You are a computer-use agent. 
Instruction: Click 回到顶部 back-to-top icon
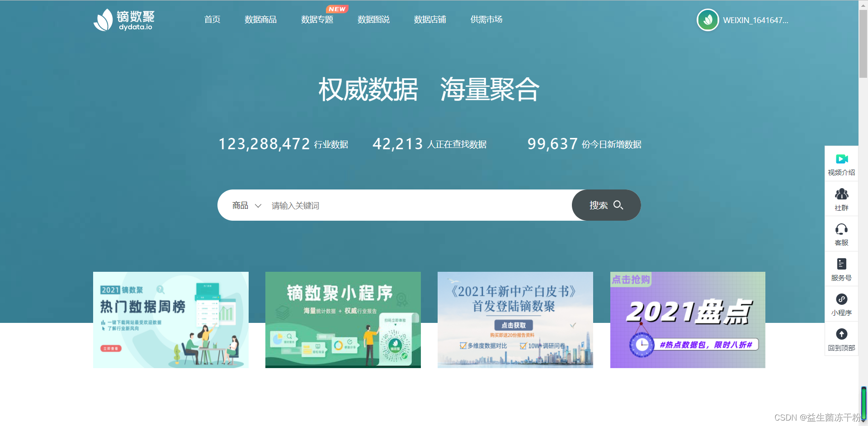(x=841, y=339)
